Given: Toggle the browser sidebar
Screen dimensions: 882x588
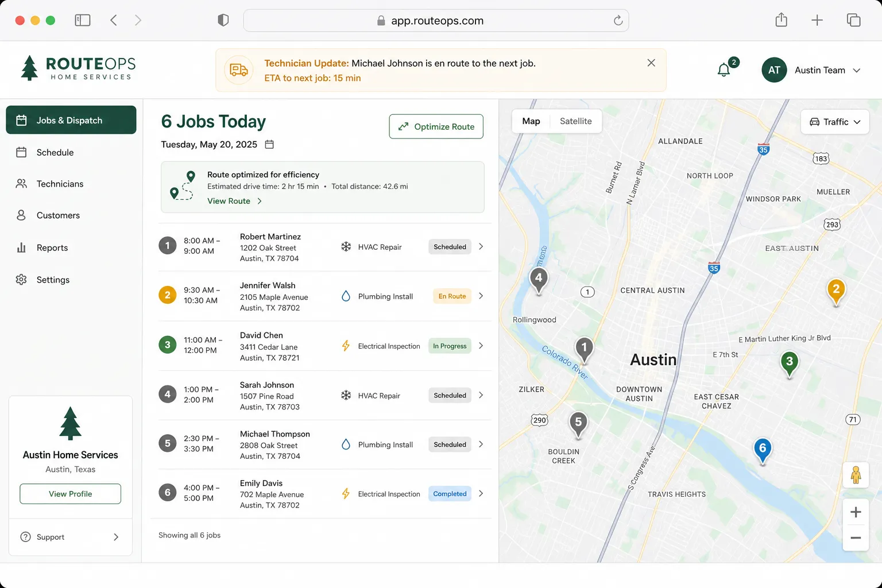Looking at the screenshot, I should click(83, 20).
